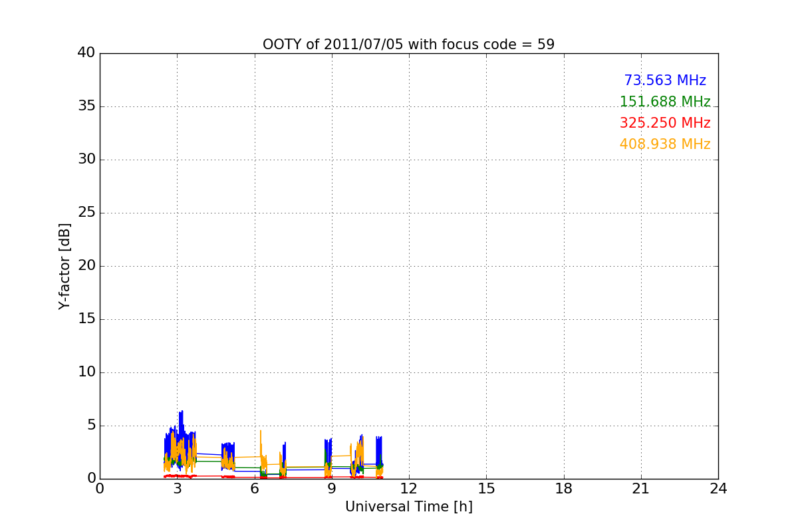Click the Universal Time [h] axis label

[408, 507]
